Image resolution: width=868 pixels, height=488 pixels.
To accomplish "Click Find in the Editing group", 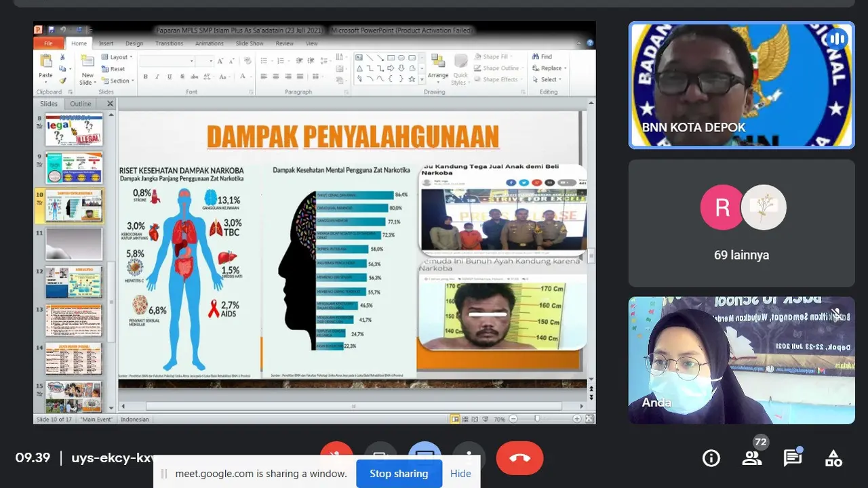I will click(x=542, y=57).
